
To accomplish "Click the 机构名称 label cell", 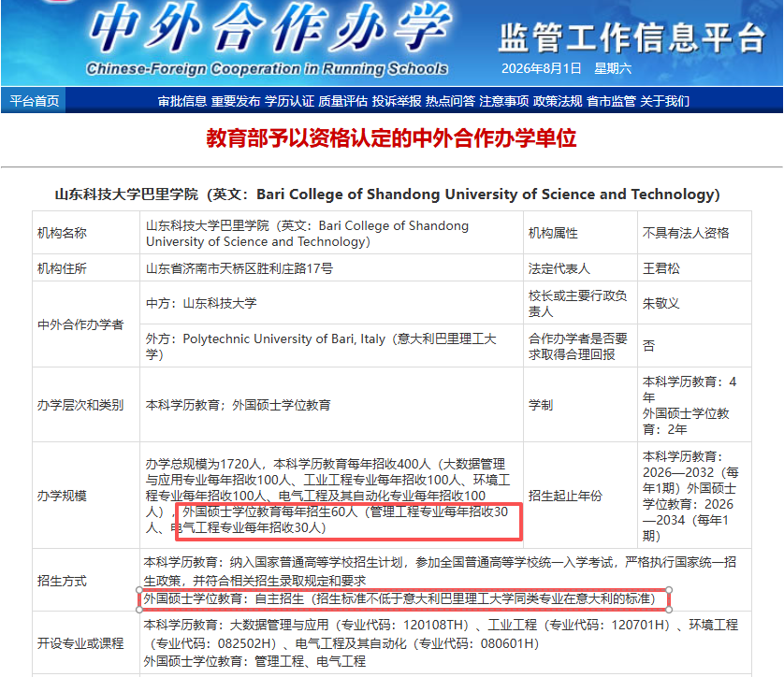I will pyautogui.click(x=86, y=233).
